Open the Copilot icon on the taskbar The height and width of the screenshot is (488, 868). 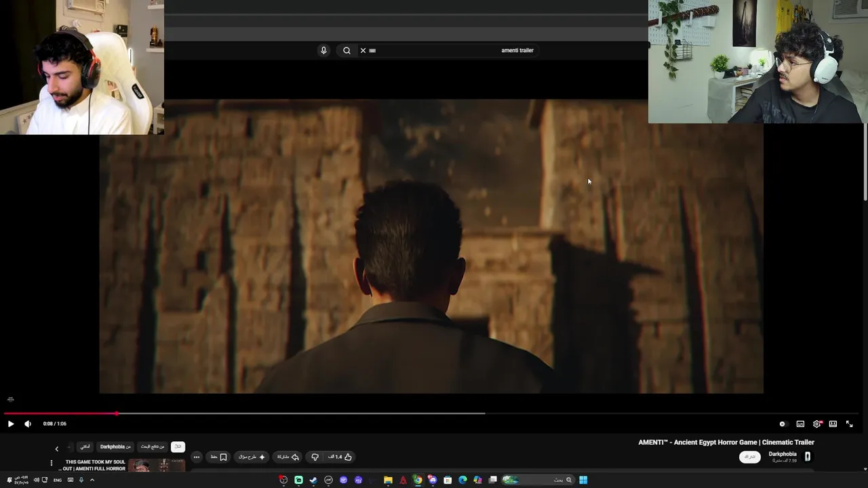pyautogui.click(x=478, y=480)
